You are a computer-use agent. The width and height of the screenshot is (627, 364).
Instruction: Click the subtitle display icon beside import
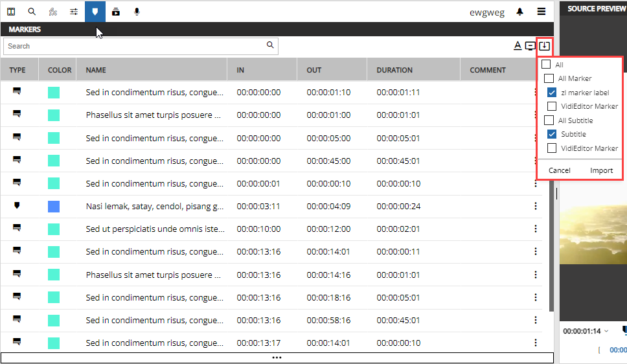[530, 46]
